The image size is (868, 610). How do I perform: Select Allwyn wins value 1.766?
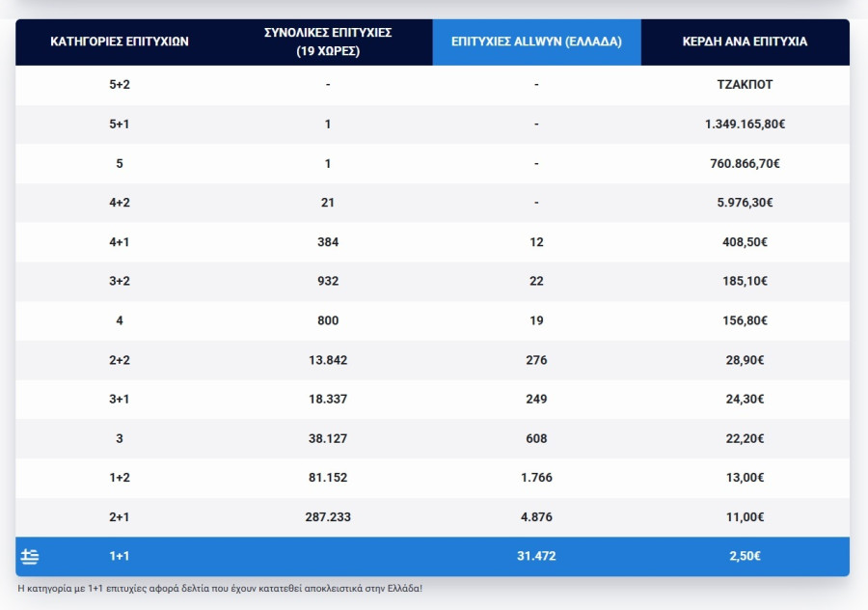coord(536,478)
